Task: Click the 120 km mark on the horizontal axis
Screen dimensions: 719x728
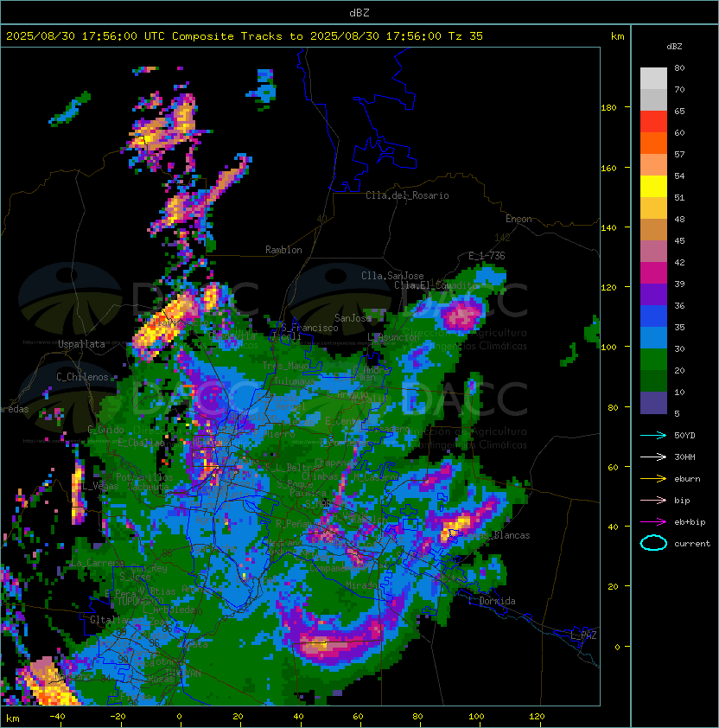Action: click(537, 717)
